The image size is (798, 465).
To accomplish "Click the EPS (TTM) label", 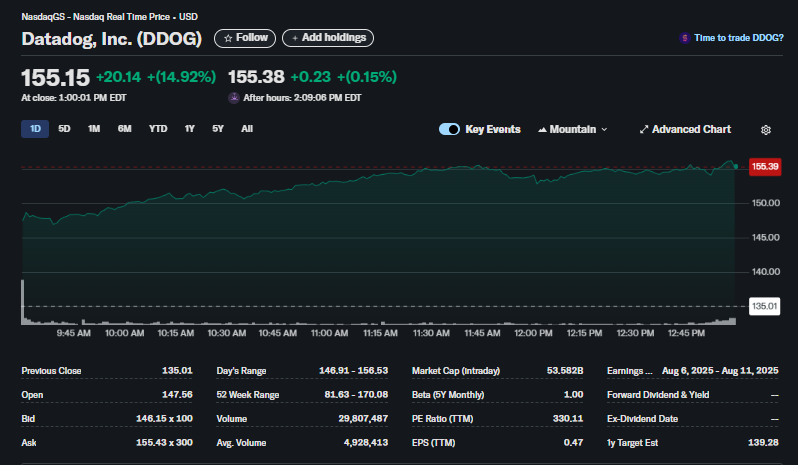I will click(434, 443).
